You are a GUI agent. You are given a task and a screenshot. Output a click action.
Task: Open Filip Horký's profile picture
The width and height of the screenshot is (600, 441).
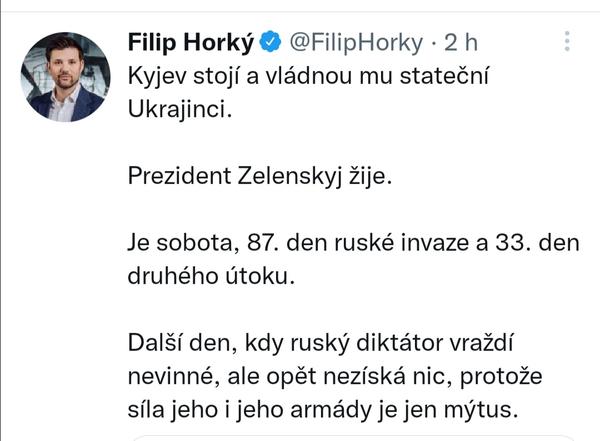pyautogui.click(x=65, y=77)
